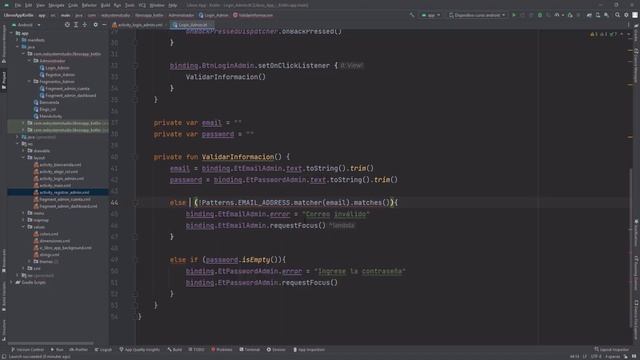Click the editor warnings indicator

tap(604, 34)
